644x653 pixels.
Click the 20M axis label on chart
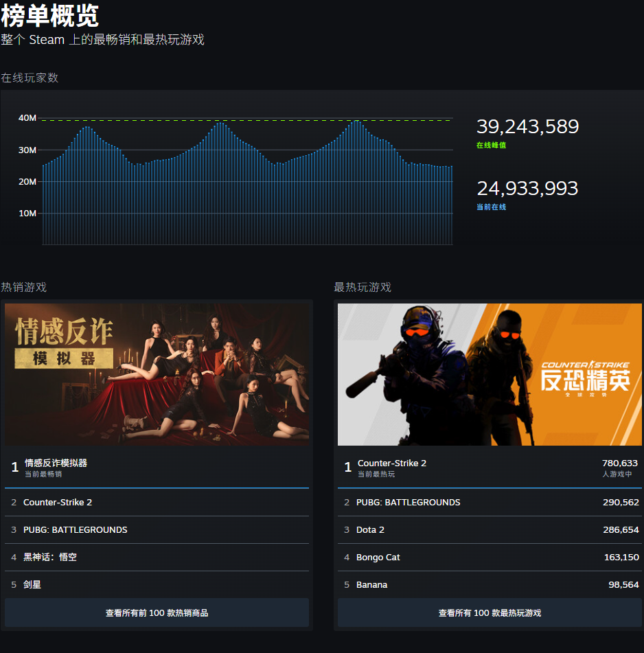pos(27,181)
